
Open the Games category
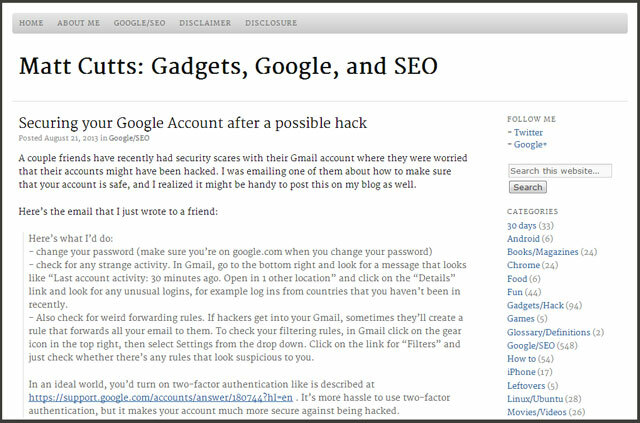[x=520, y=318]
